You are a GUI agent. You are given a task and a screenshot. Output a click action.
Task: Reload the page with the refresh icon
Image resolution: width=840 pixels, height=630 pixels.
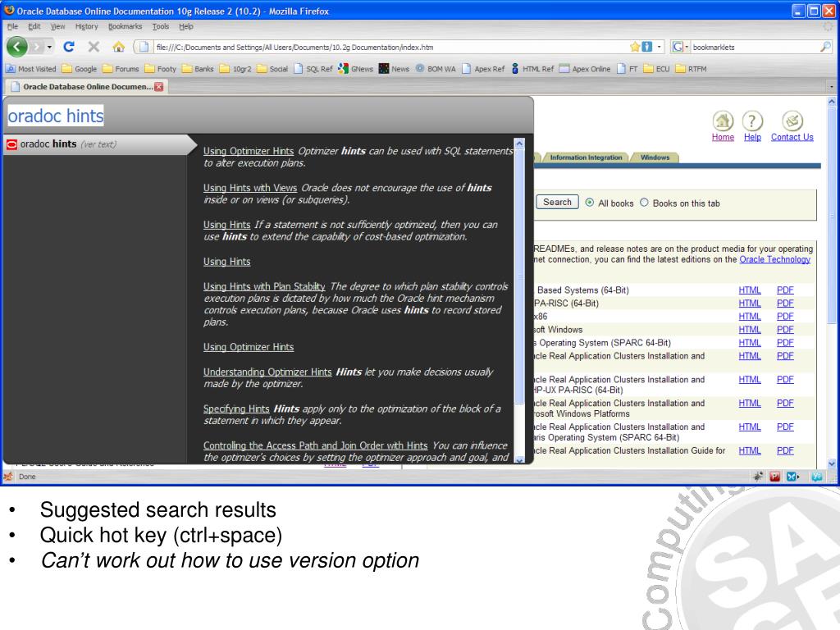(x=69, y=47)
